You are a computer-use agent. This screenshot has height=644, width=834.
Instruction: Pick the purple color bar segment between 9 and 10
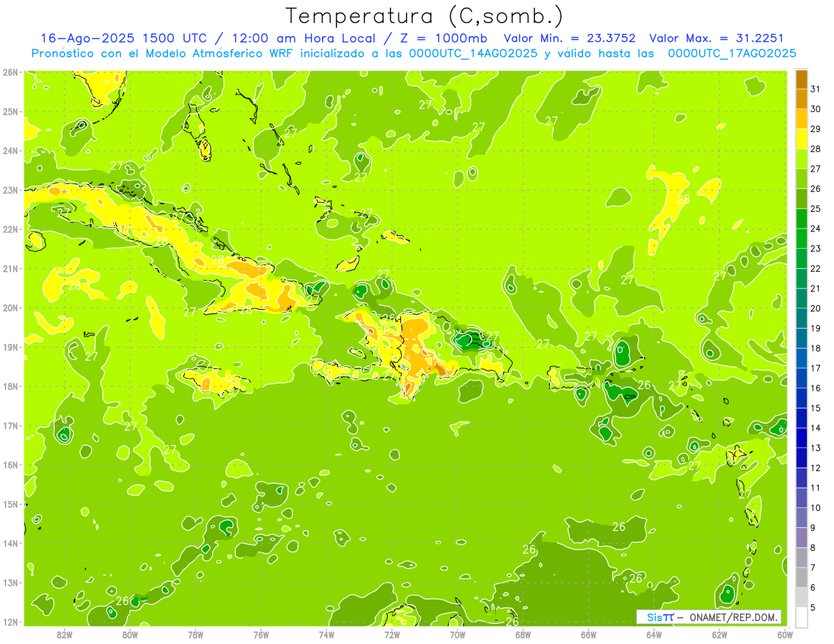click(801, 518)
